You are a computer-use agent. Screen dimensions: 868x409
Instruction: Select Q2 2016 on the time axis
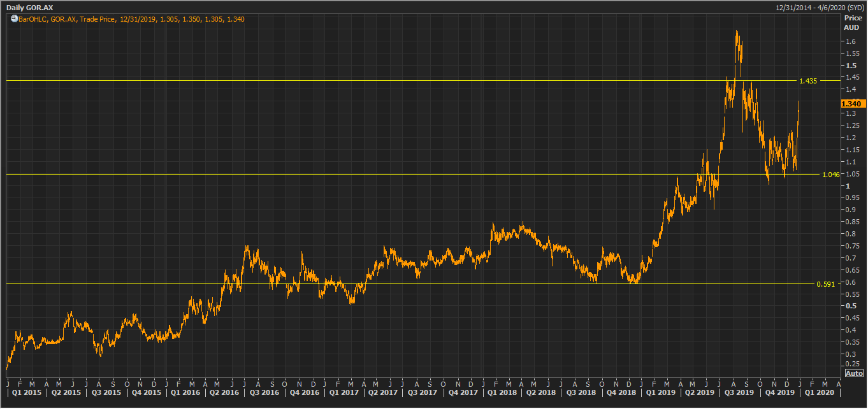tap(223, 393)
